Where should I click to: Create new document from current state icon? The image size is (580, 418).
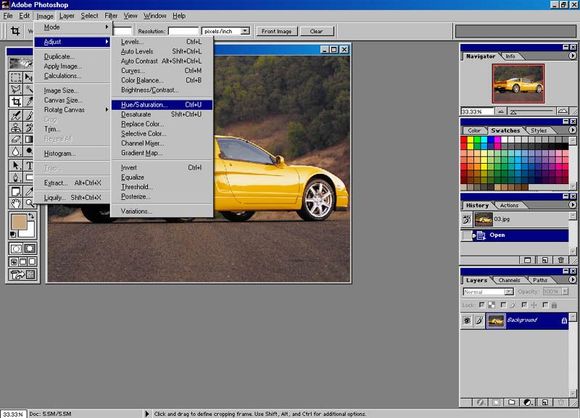click(528, 260)
